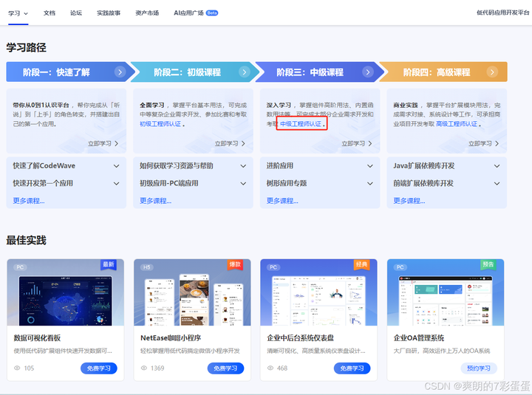Expand Java扩展依赖库开发 chevron
Image resolution: width=532 pixels, height=395 pixels.
pos(497,166)
